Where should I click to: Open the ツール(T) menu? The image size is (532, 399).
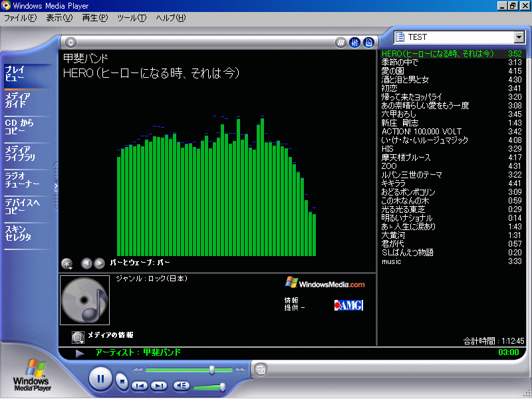click(132, 18)
